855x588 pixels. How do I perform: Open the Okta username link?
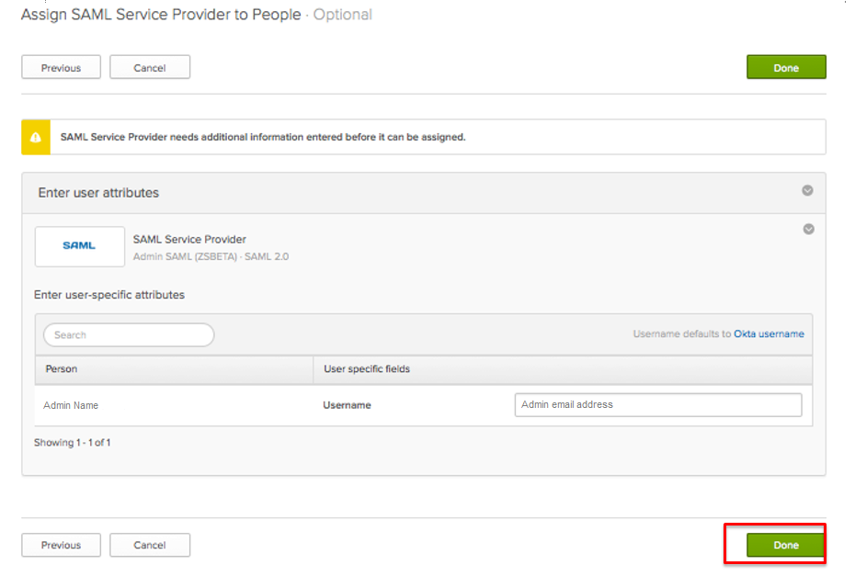coord(769,334)
